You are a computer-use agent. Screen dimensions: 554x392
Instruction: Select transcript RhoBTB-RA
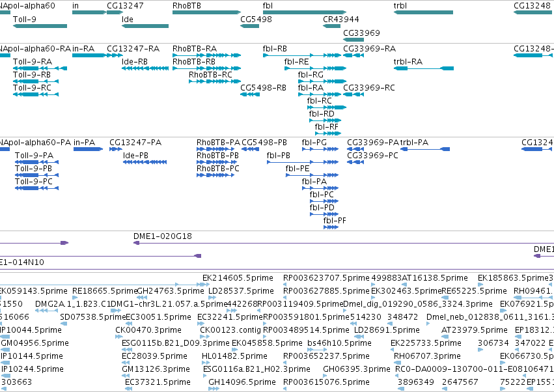[x=206, y=55]
